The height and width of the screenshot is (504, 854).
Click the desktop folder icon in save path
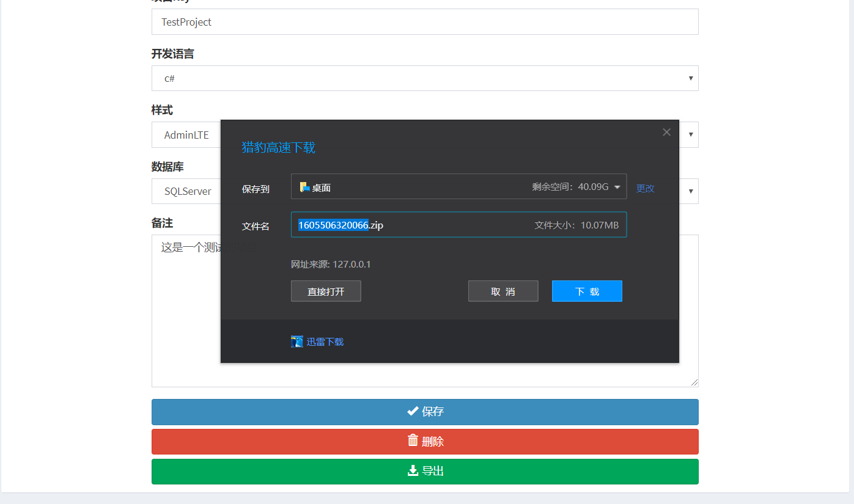pos(304,187)
